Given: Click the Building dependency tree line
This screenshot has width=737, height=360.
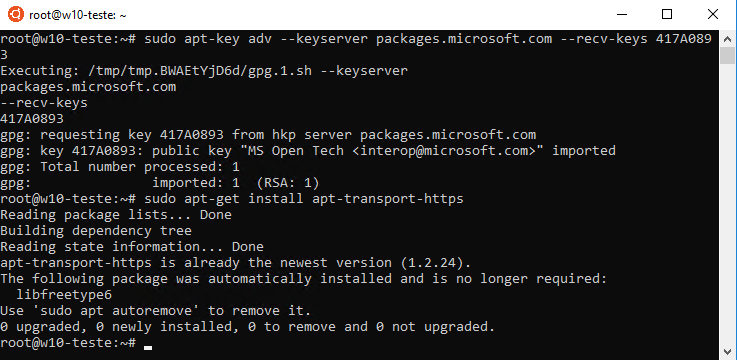Looking at the screenshot, I should 96,231.
